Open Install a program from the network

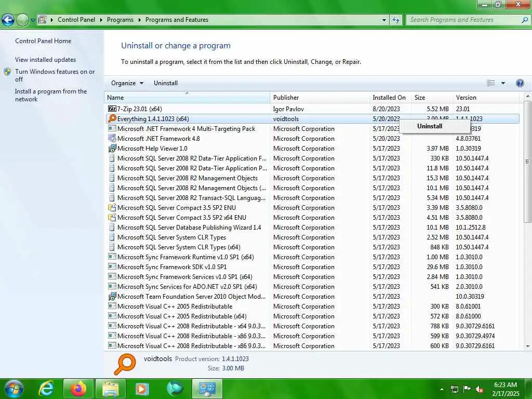[x=51, y=95]
